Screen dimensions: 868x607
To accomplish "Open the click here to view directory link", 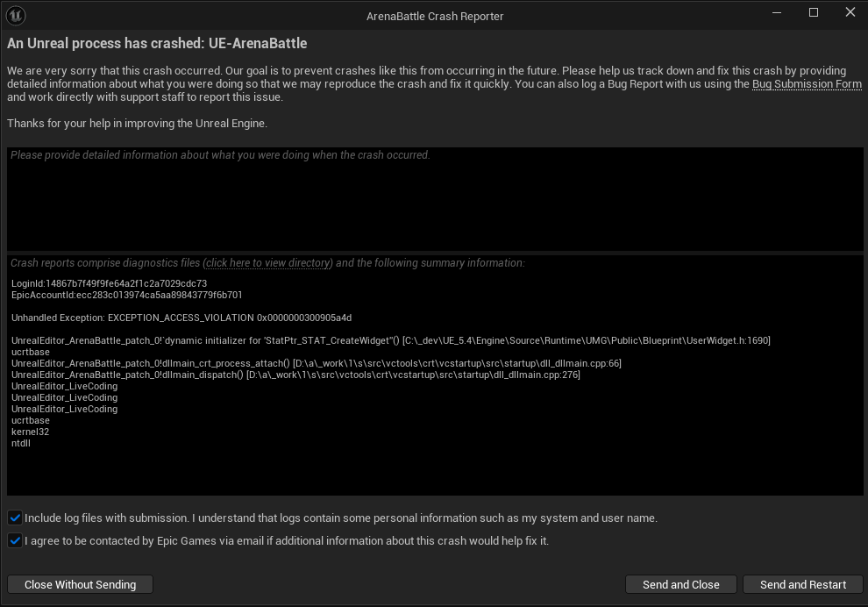I will tap(268, 263).
